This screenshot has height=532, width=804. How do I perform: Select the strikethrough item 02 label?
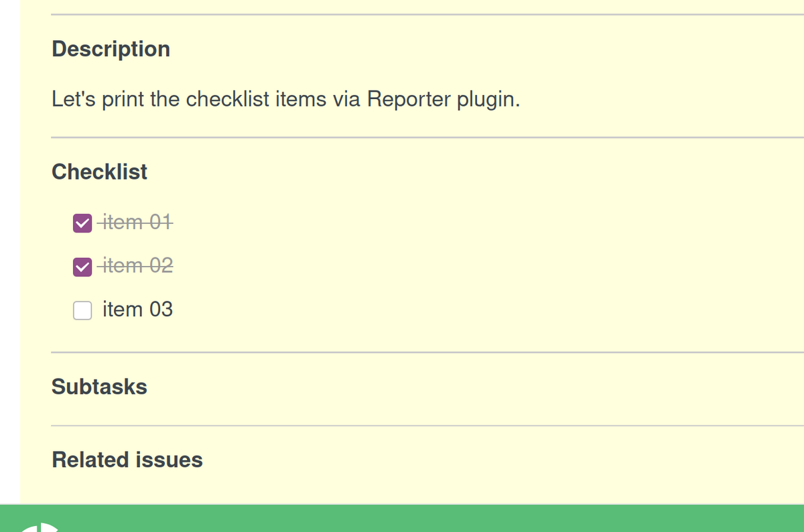(136, 265)
